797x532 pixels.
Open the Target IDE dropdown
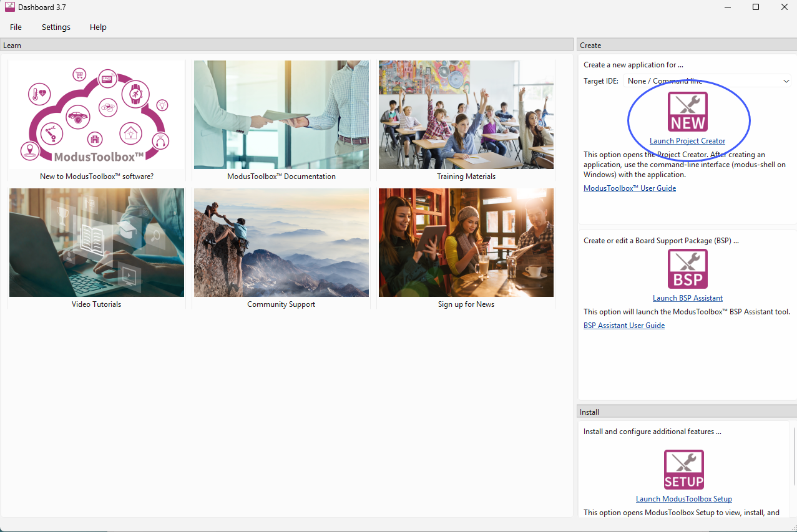pos(707,81)
